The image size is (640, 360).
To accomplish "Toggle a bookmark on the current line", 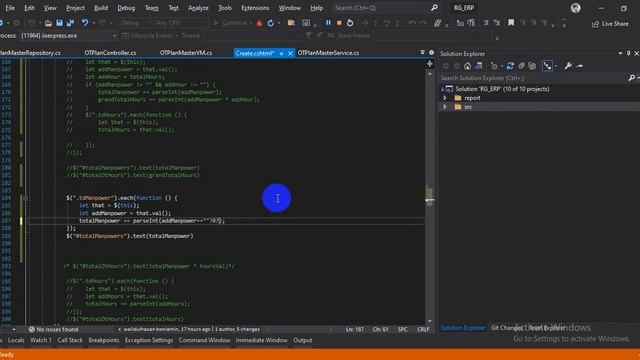I will click(x=511, y=23).
